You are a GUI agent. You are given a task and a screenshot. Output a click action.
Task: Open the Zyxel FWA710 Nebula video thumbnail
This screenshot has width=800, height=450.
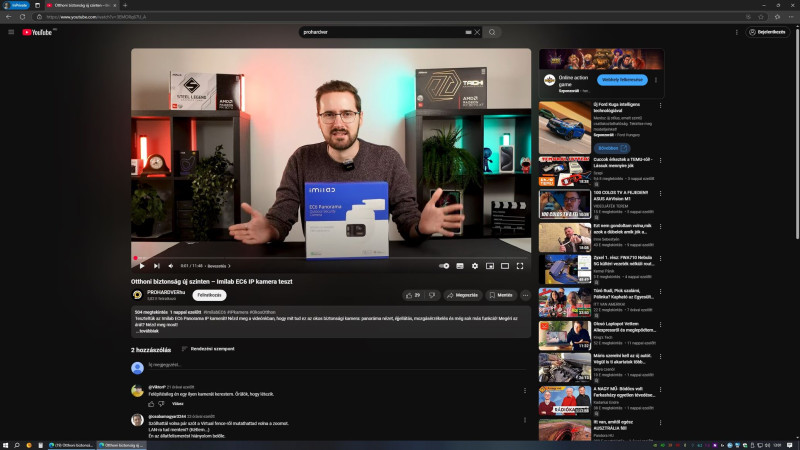pos(565,269)
